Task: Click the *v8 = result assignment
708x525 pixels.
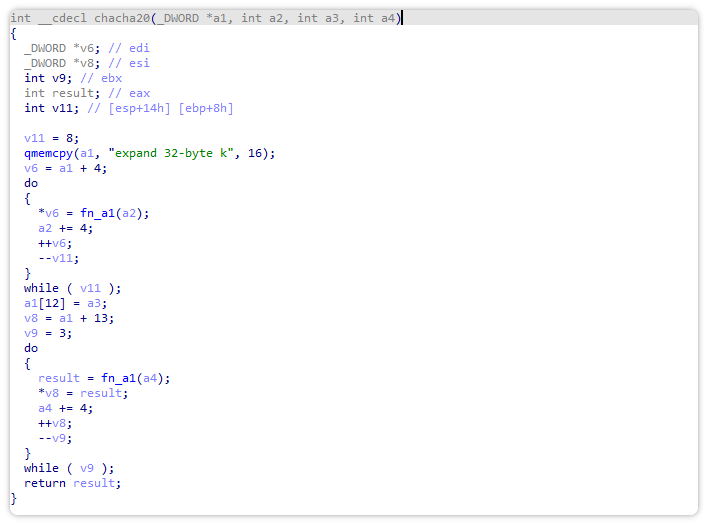Action: [x=83, y=393]
